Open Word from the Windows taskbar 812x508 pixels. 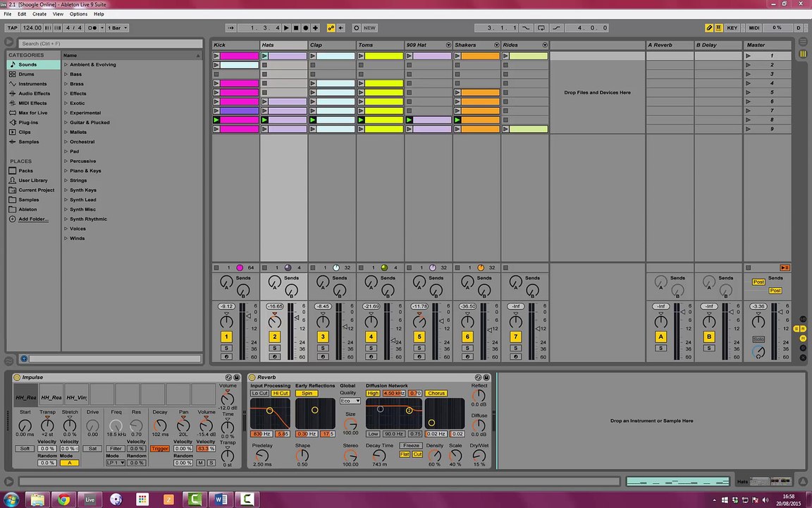pos(220,500)
